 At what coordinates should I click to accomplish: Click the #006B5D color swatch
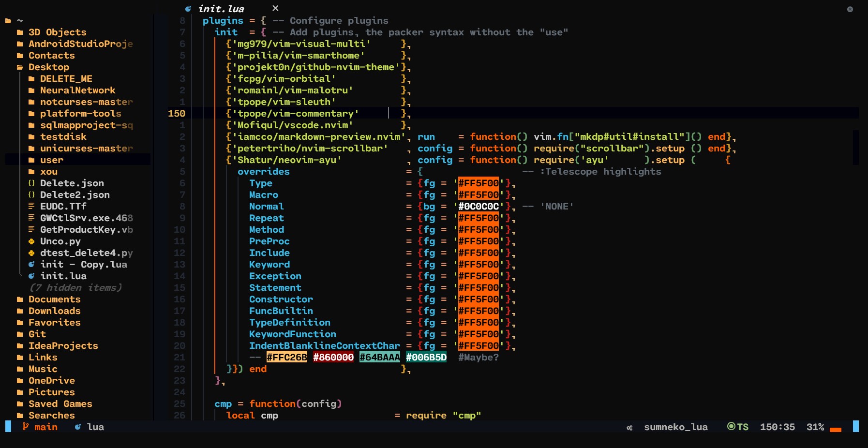(426, 358)
